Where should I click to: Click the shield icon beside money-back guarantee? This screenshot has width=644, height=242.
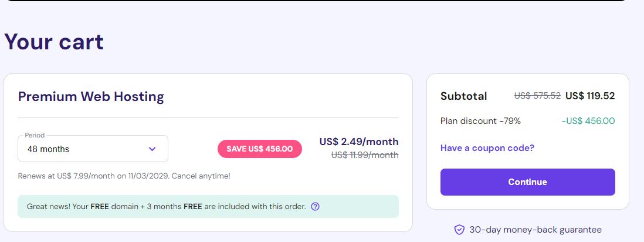pos(459,230)
